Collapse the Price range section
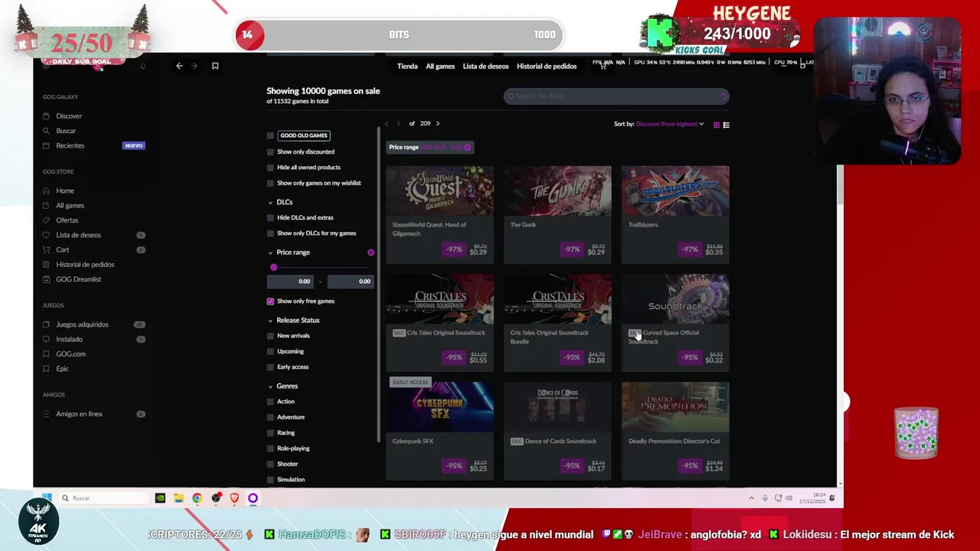 point(270,253)
